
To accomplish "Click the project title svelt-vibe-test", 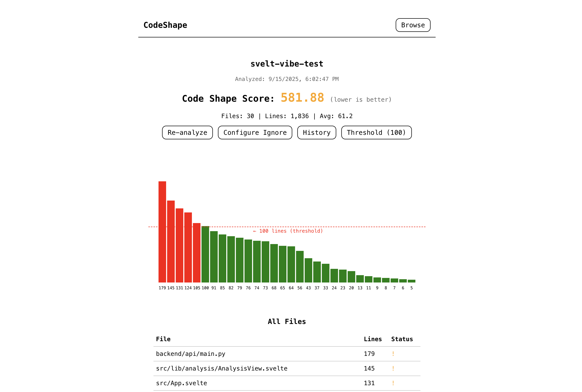I will click(x=287, y=64).
